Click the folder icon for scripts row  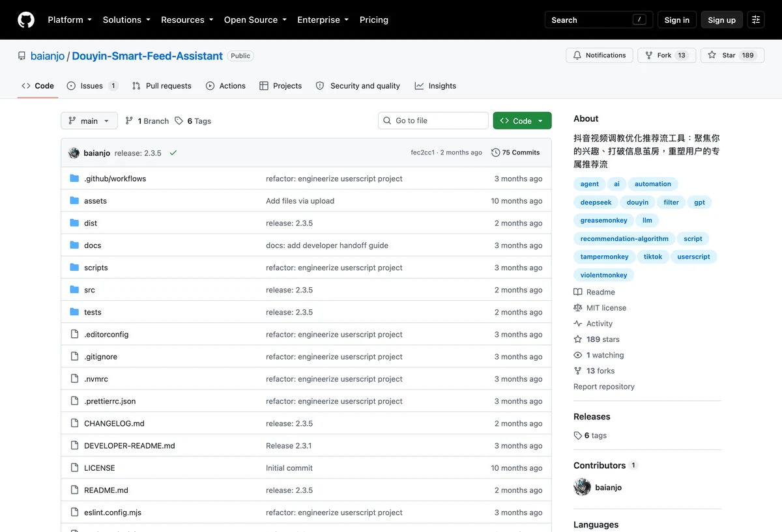[x=74, y=268]
